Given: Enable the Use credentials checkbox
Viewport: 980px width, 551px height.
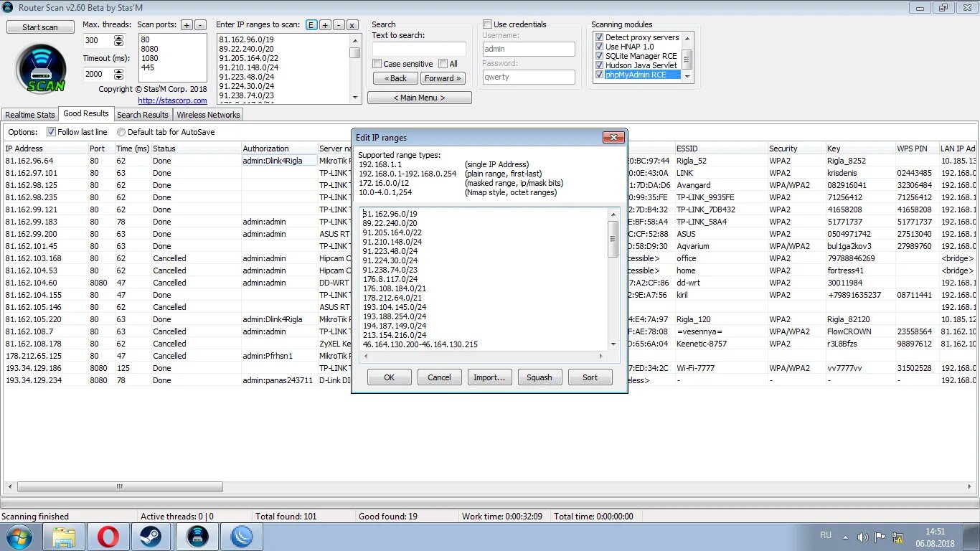Looking at the screenshot, I should [x=488, y=24].
